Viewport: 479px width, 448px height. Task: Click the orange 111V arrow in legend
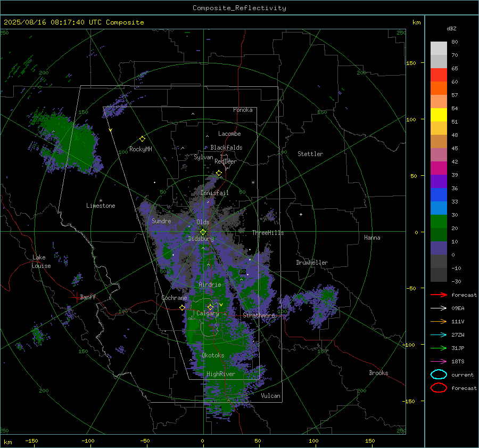(x=439, y=321)
